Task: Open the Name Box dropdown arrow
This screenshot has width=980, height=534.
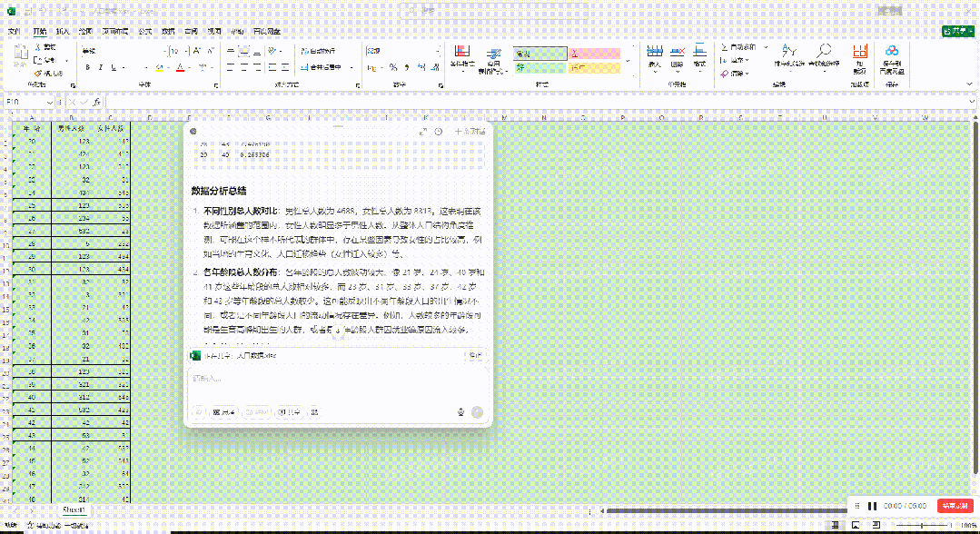Action: 49,102
